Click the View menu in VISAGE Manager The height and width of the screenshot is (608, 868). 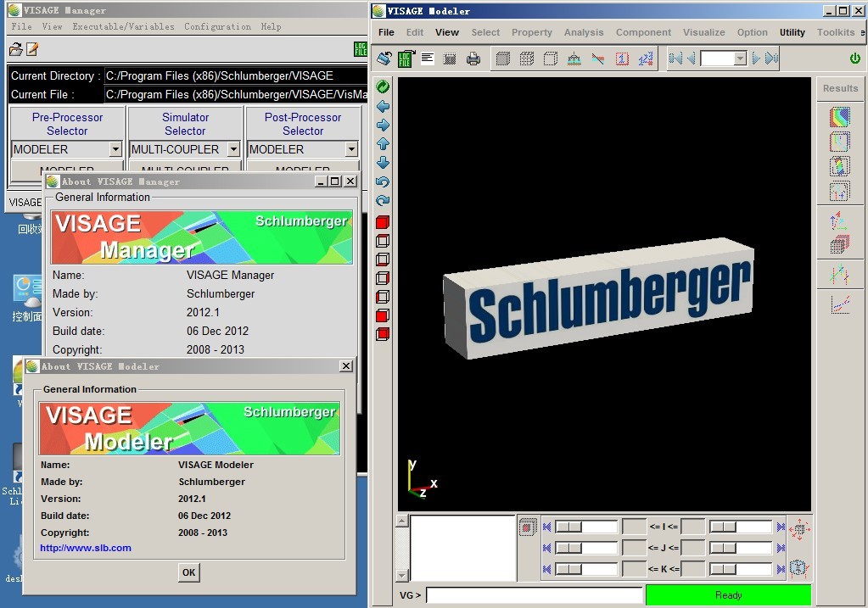(52, 26)
